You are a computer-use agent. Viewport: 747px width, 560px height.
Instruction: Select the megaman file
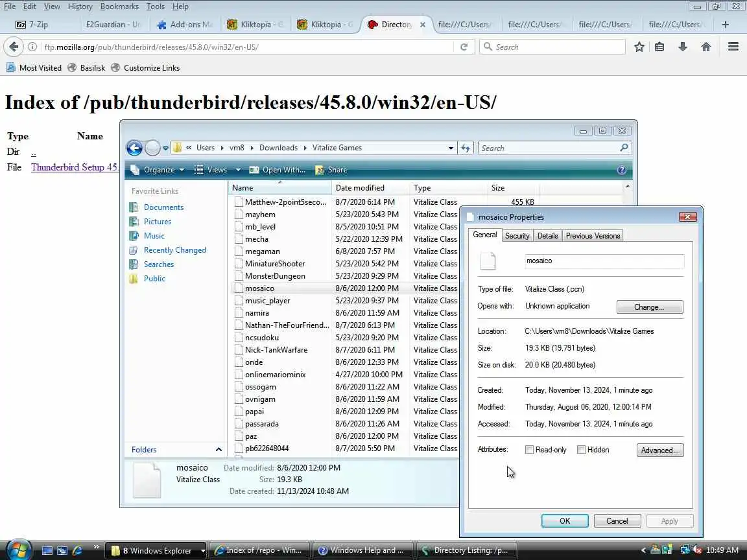click(263, 251)
